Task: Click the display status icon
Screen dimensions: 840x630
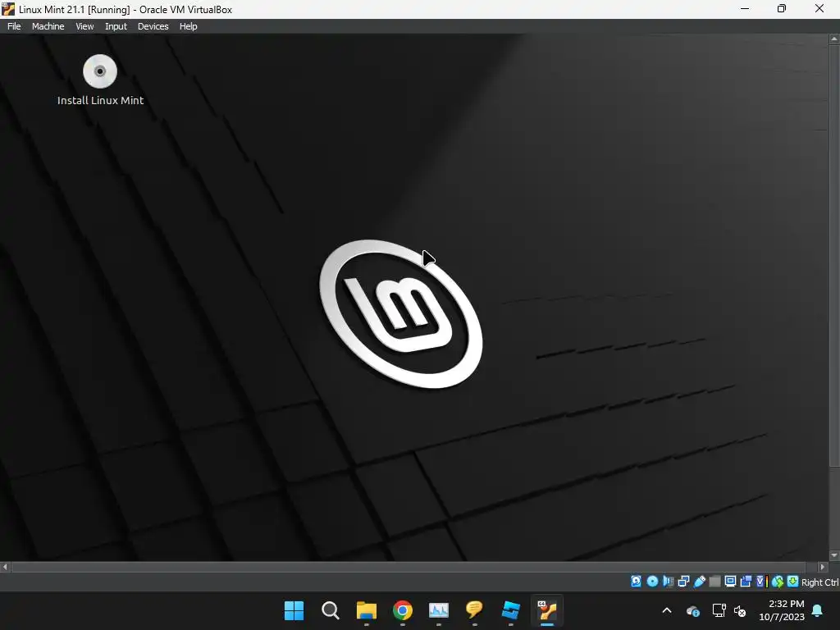Action: tap(730, 582)
